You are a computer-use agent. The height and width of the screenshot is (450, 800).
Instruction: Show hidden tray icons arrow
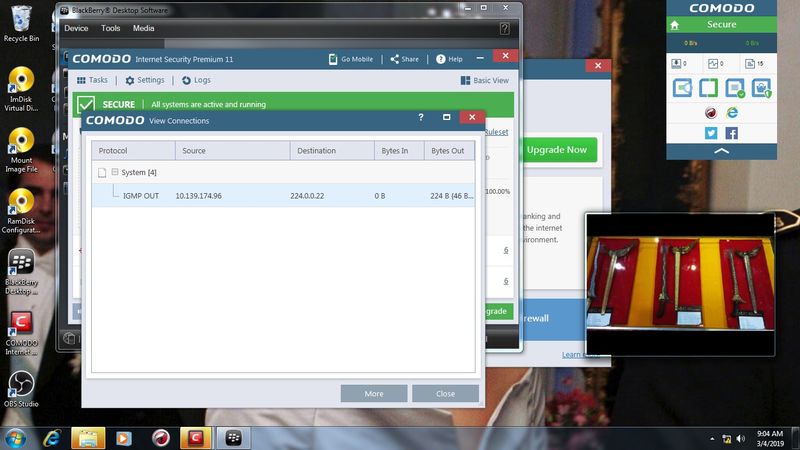pos(712,439)
